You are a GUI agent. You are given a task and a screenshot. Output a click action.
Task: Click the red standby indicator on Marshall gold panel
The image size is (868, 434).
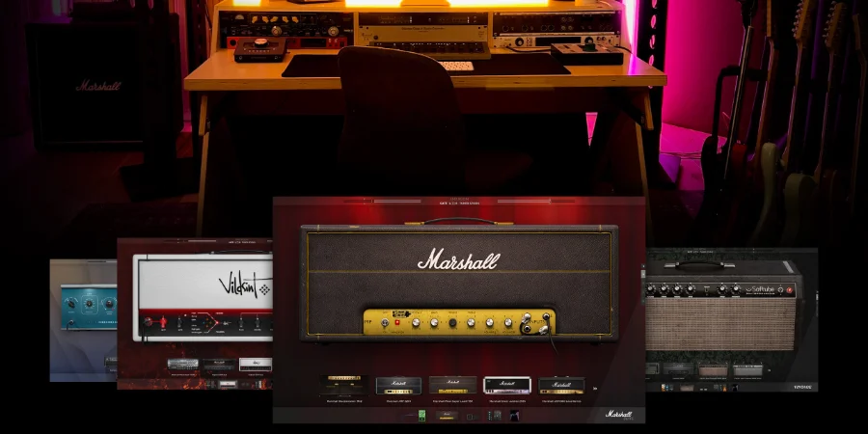click(397, 322)
